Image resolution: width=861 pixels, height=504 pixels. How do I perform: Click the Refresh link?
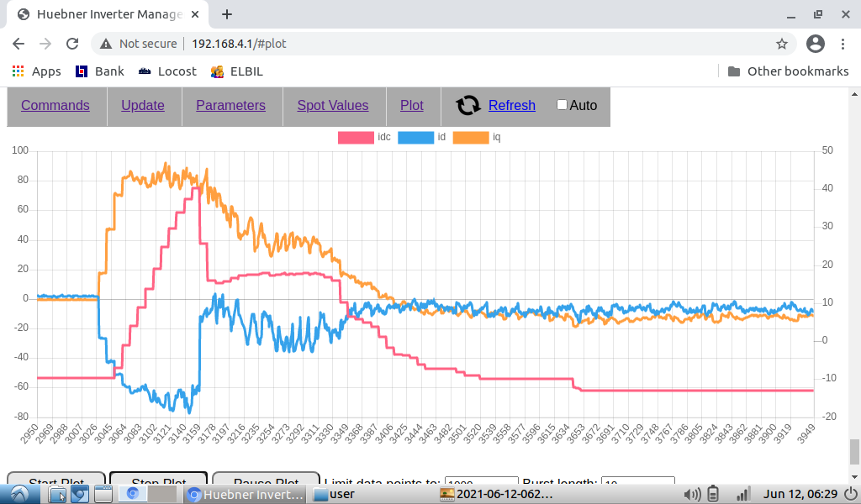(511, 105)
